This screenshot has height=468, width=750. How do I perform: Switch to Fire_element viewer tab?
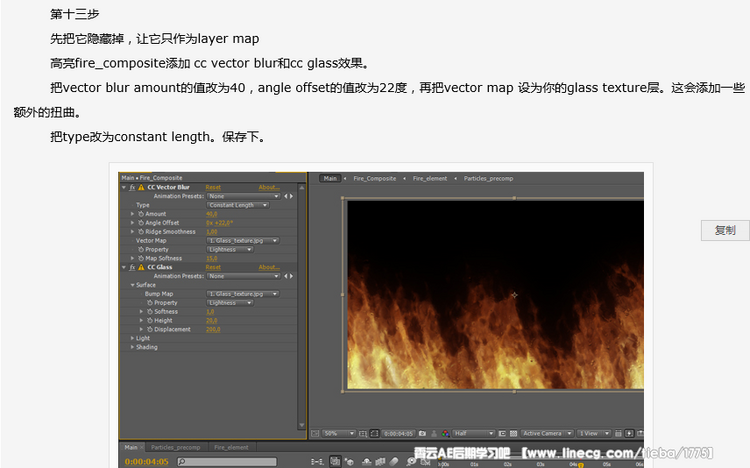pyautogui.click(x=430, y=178)
